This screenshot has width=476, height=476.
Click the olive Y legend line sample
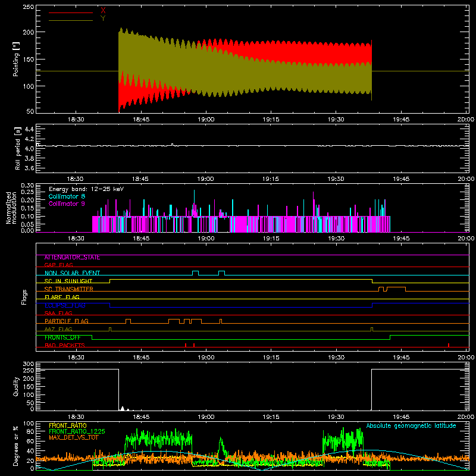click(x=71, y=21)
